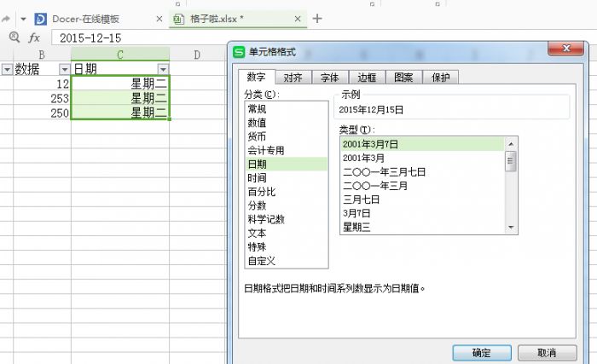The width and height of the screenshot is (597, 364).
Task: Click the Docer tab icon
Action: click(40, 19)
